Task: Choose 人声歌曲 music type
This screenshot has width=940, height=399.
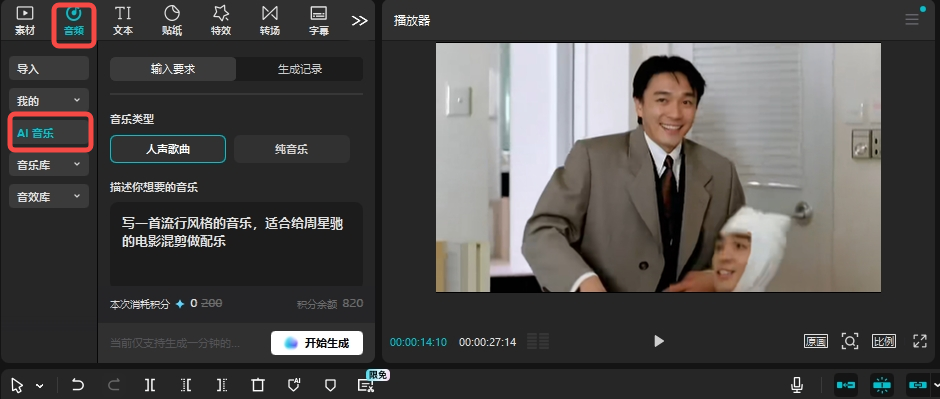Action: click(x=168, y=149)
